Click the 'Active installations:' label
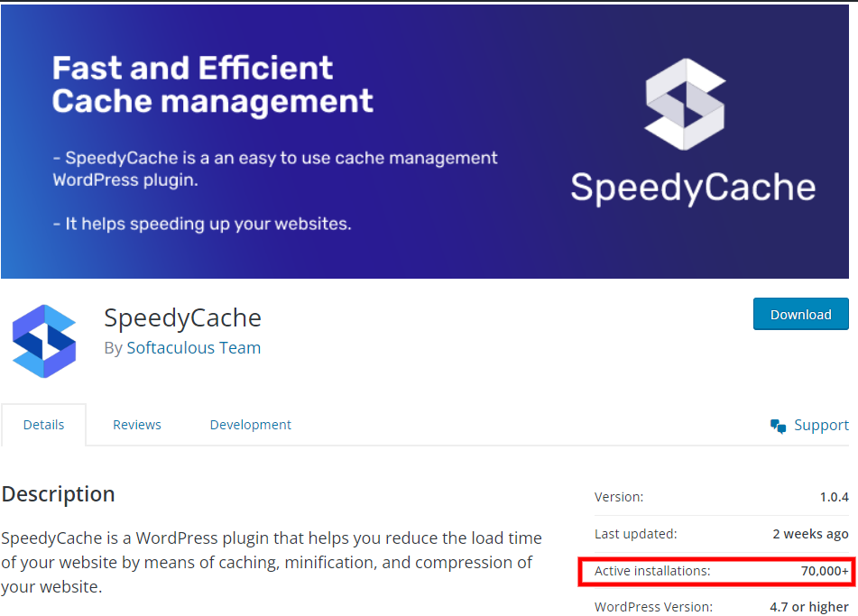 (652, 571)
